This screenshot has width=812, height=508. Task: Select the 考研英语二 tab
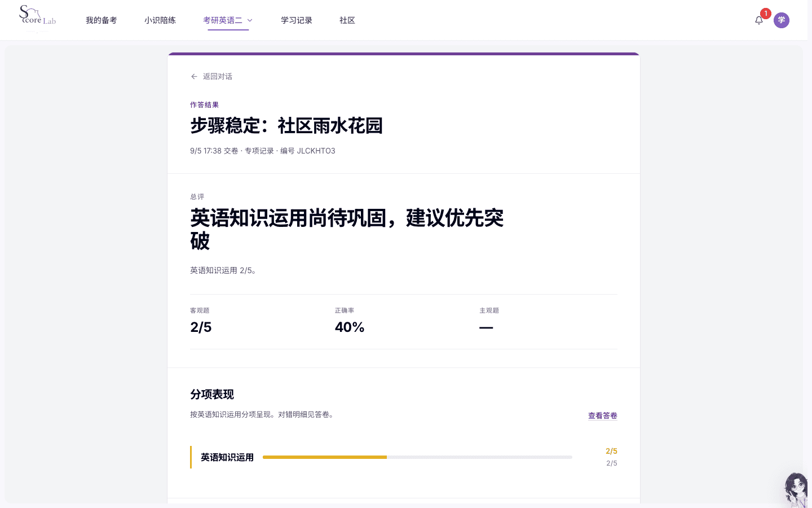[228, 20]
